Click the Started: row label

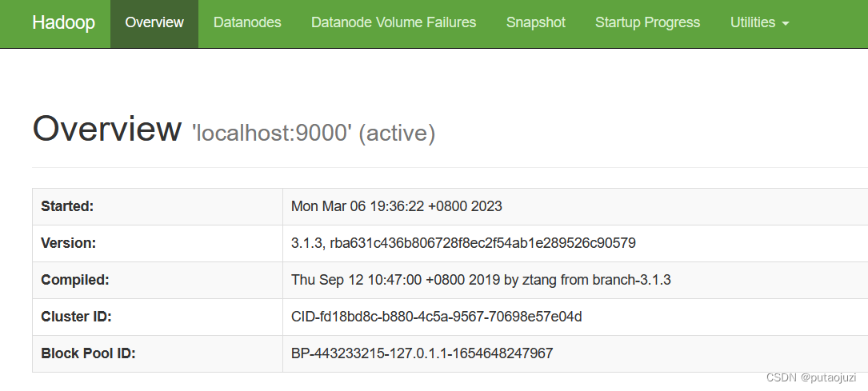pyautogui.click(x=67, y=206)
